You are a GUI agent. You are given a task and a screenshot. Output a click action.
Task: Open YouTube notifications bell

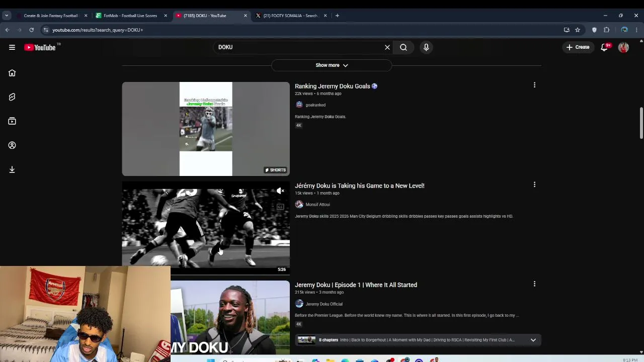point(605,47)
